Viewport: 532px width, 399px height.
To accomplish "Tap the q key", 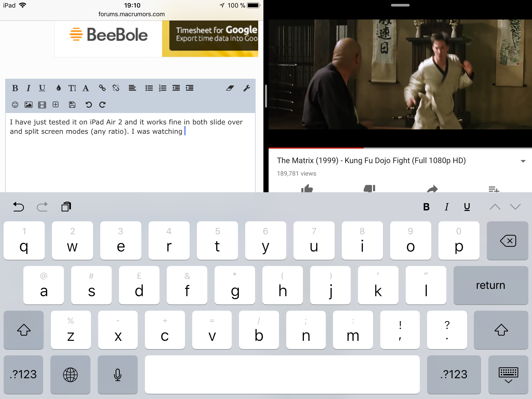I will pos(24,241).
